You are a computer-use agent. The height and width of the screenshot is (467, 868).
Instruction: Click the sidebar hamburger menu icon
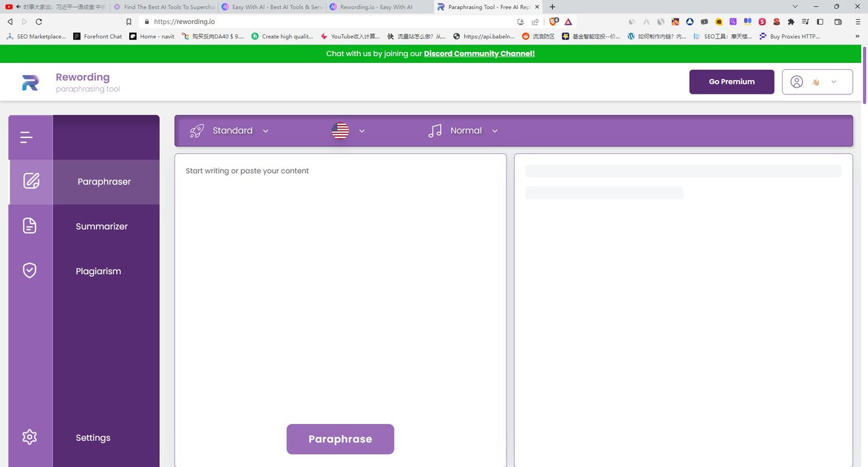point(27,136)
